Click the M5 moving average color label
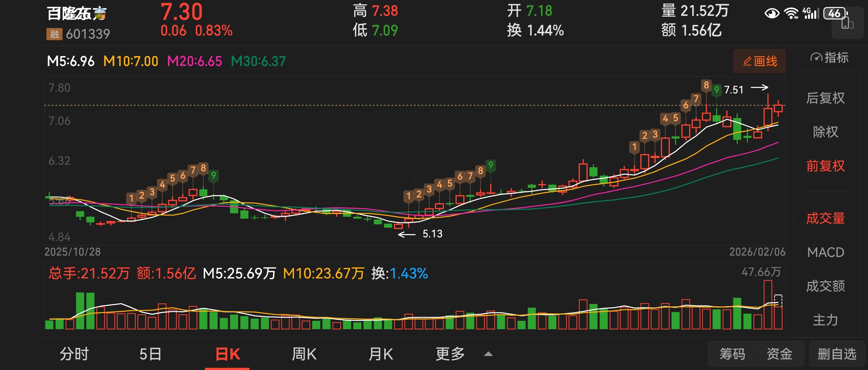Image resolution: width=868 pixels, height=370 pixels. pyautogui.click(x=71, y=61)
